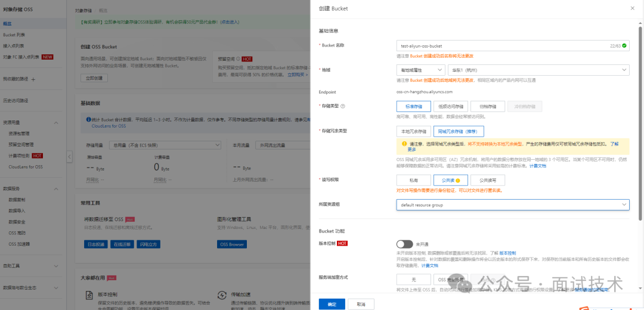Click the 创建 Bucket panel vertical scrollbar

pos(640,123)
